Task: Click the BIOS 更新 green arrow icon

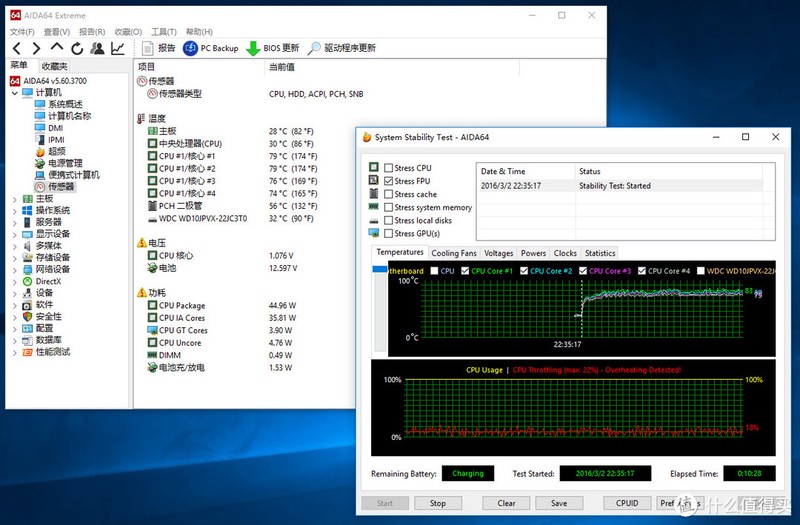Action: 253,49
